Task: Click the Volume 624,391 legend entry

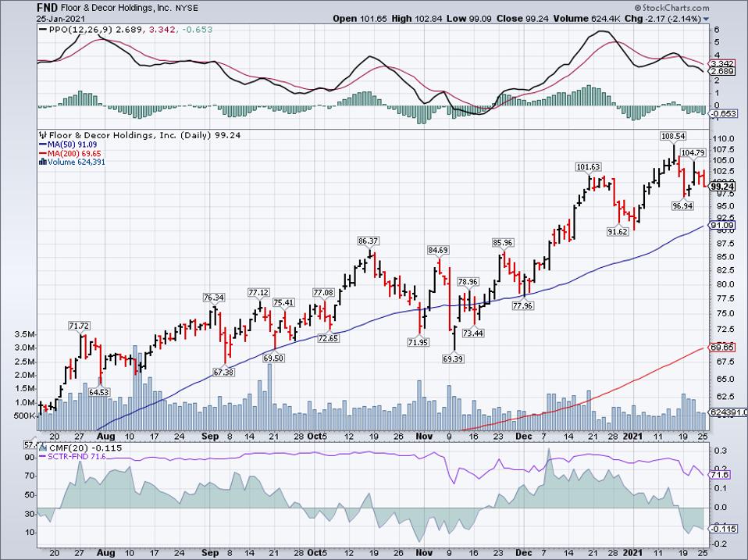Action: [x=70, y=162]
